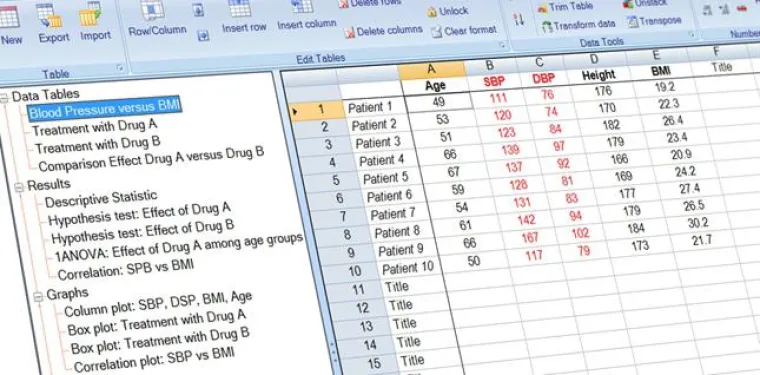Click the Import table icon

92,15
